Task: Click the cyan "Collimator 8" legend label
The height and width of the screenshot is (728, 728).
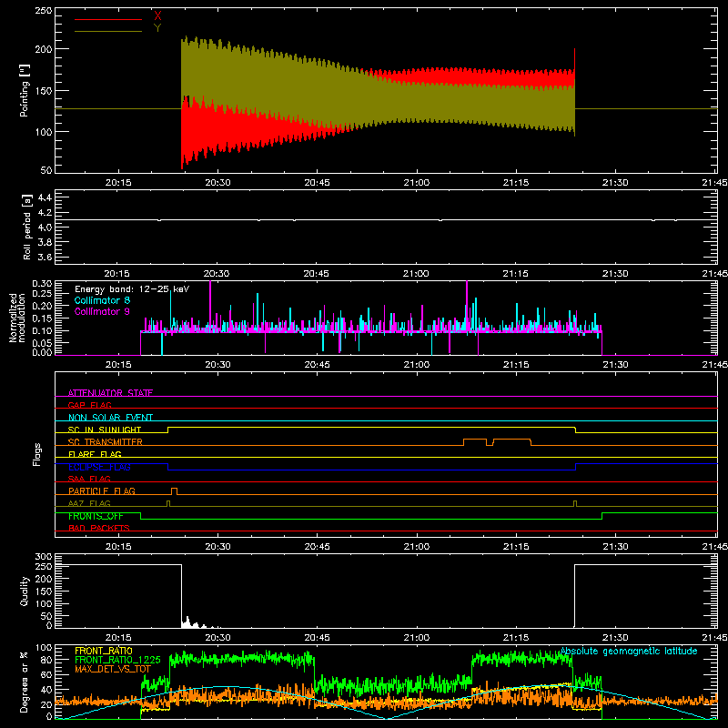Action: pos(102,300)
